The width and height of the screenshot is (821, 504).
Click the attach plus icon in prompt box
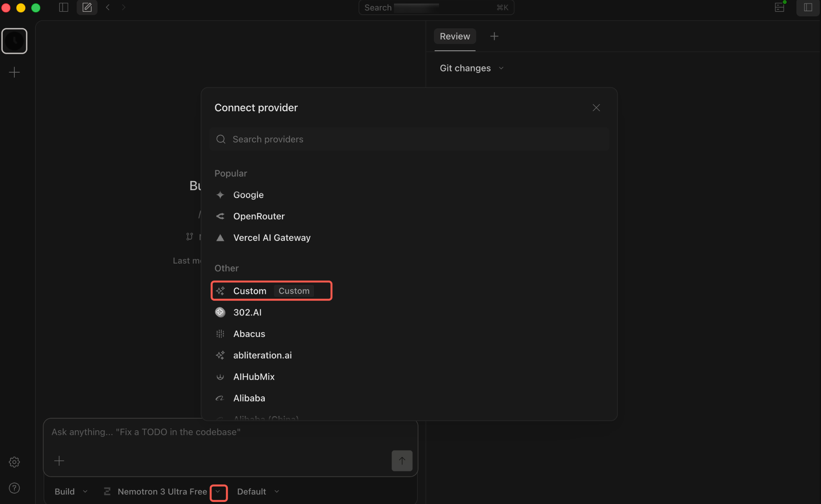pyautogui.click(x=59, y=461)
